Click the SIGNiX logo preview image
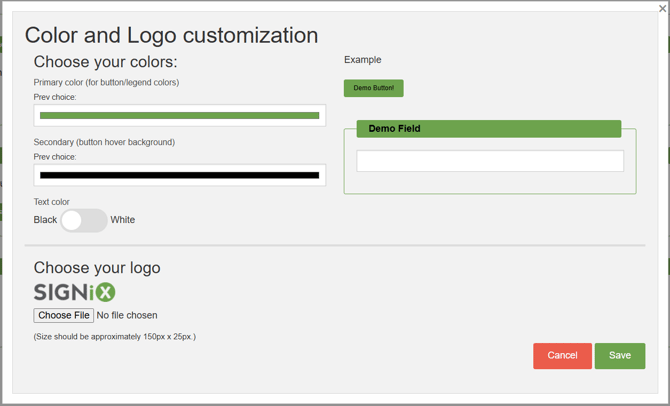Image resolution: width=670 pixels, height=406 pixels. click(x=75, y=292)
